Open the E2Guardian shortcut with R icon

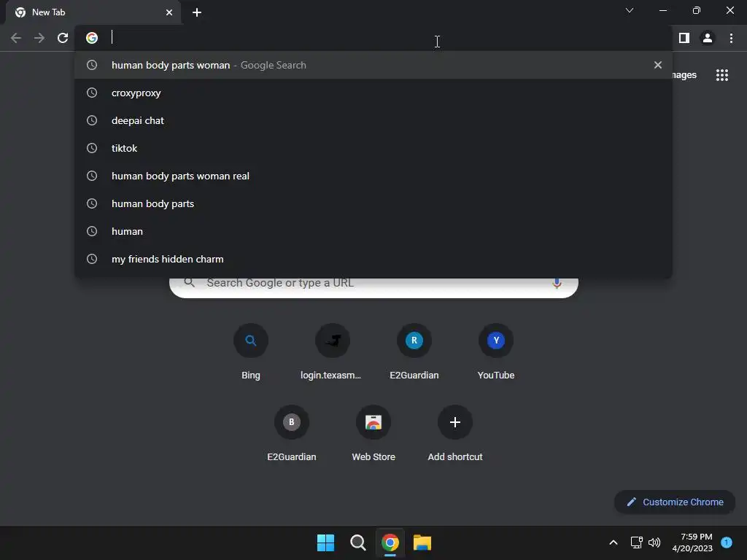point(414,352)
